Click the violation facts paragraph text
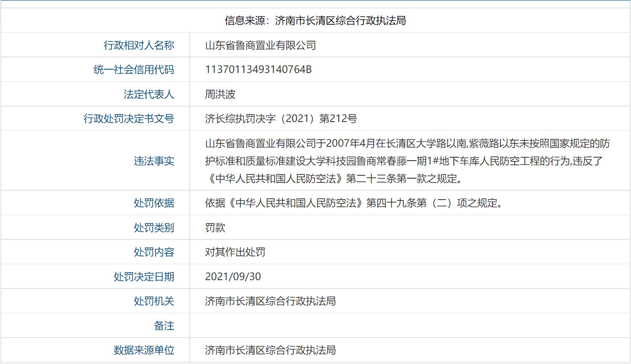The height and width of the screenshot is (364, 631). pyautogui.click(x=407, y=161)
